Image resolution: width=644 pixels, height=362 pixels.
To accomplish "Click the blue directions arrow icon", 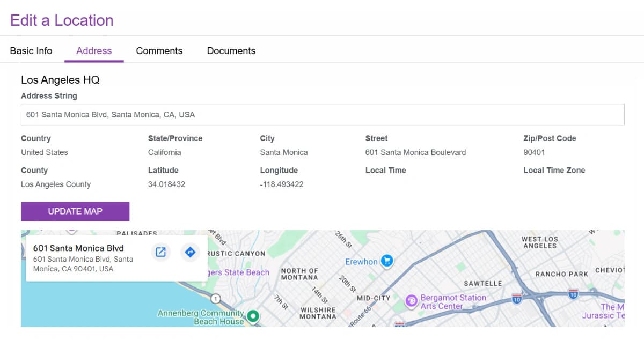I will [x=190, y=252].
